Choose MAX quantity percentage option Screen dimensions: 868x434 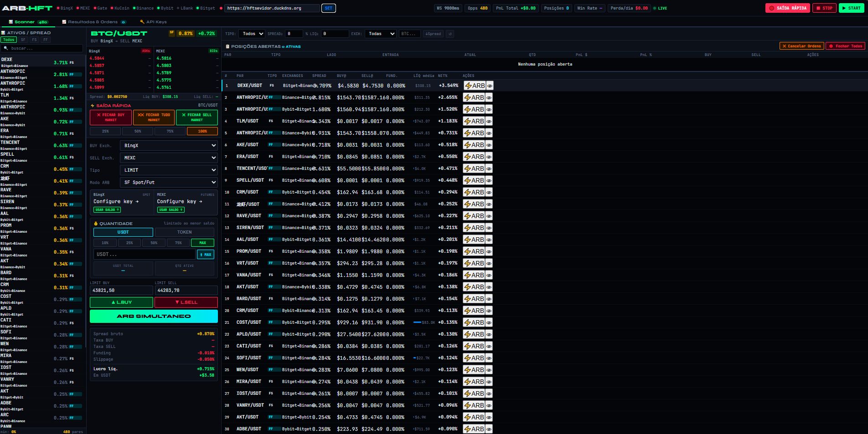pos(202,243)
